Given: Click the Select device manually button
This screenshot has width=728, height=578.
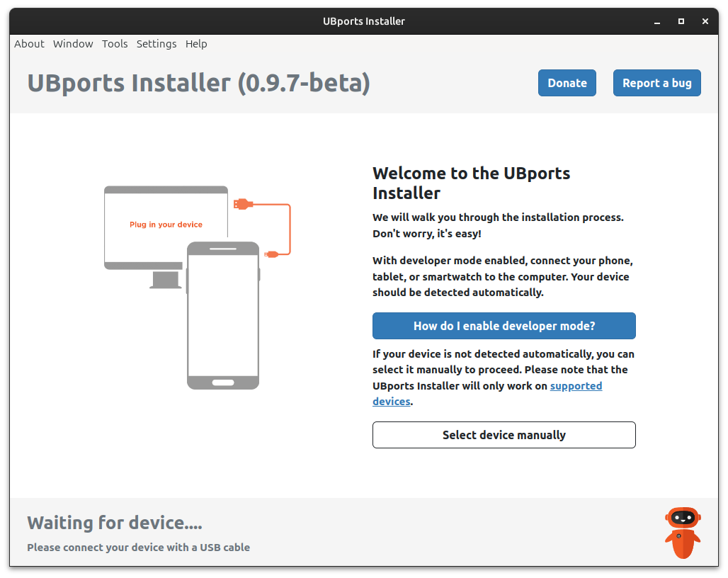Looking at the screenshot, I should [504, 435].
